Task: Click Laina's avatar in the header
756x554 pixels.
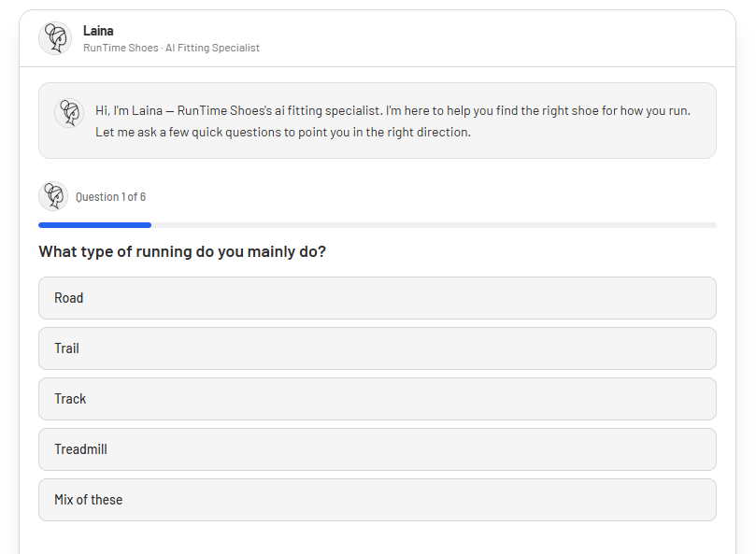Action: [55, 38]
